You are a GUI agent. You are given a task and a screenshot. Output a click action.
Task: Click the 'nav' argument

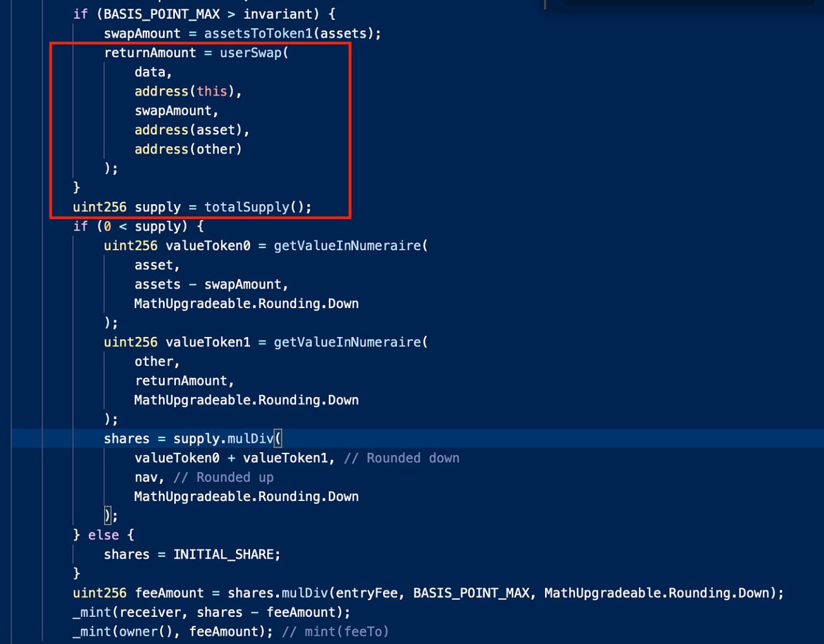(x=146, y=478)
